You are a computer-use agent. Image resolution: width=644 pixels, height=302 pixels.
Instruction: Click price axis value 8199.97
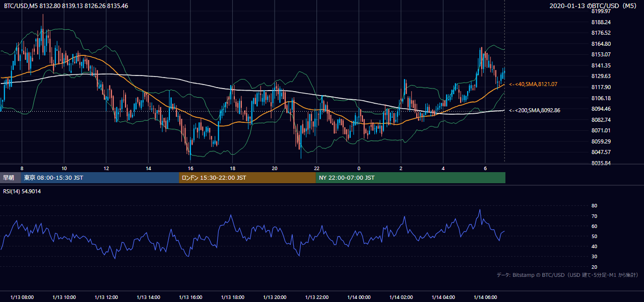coord(601,11)
